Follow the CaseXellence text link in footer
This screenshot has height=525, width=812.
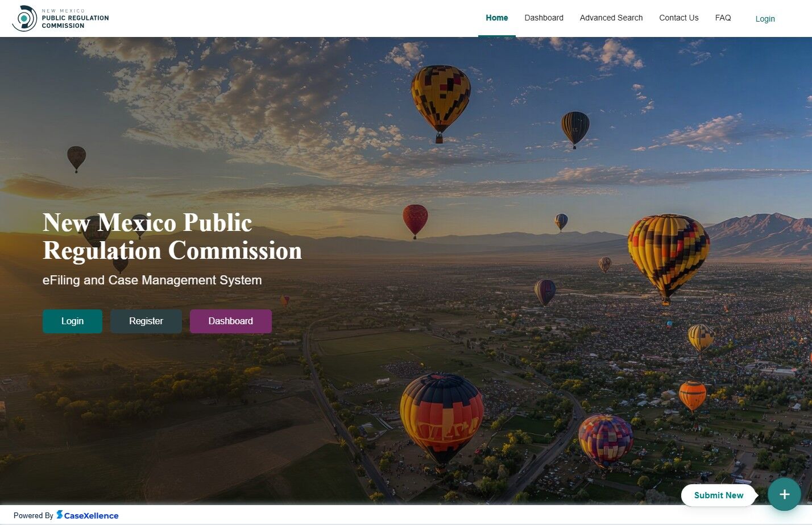tap(91, 516)
